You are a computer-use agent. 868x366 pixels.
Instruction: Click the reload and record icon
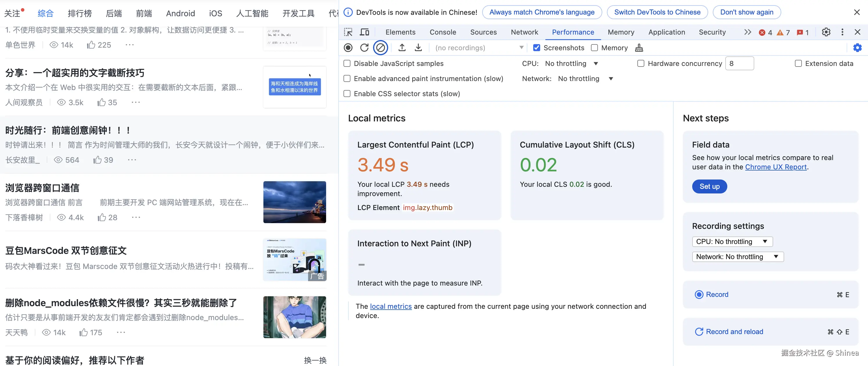coord(364,48)
